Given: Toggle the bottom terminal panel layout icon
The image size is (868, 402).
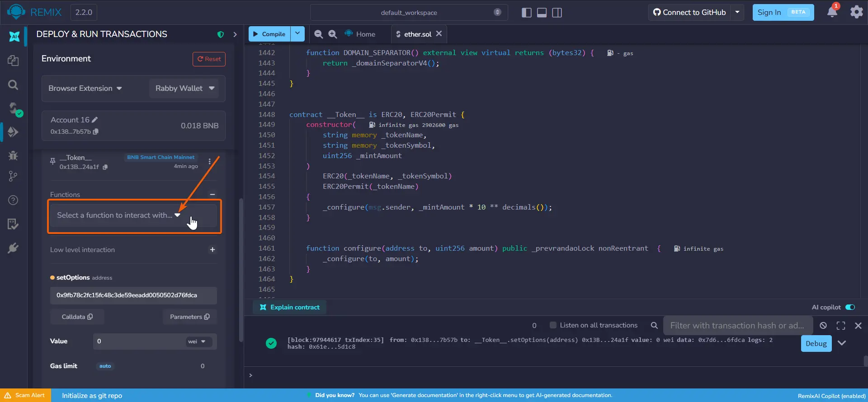Looking at the screenshot, I should click(542, 13).
